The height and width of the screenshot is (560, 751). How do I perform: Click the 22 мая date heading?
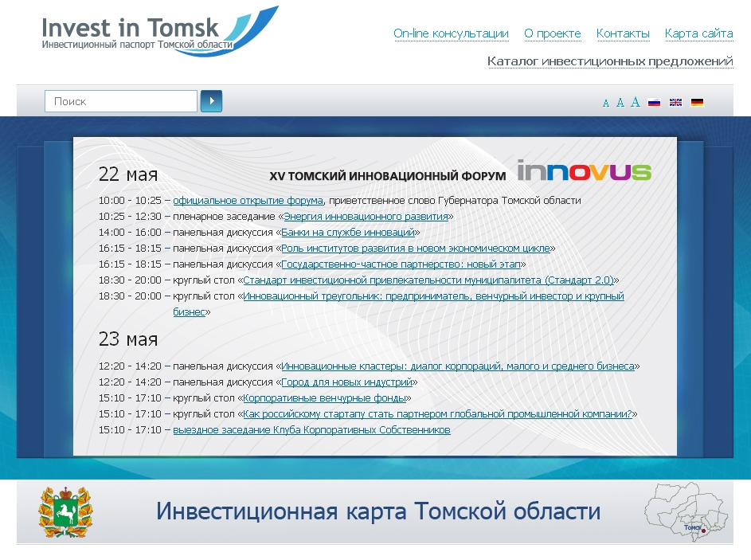click(x=128, y=174)
